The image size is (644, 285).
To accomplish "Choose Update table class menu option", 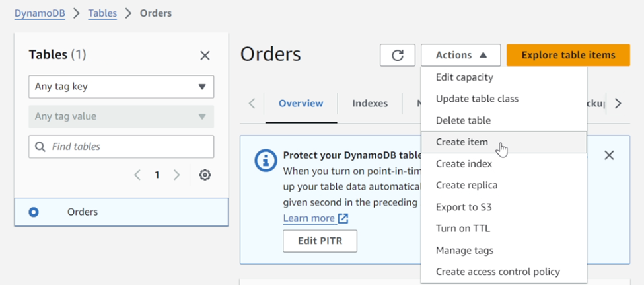I will [503, 99].
